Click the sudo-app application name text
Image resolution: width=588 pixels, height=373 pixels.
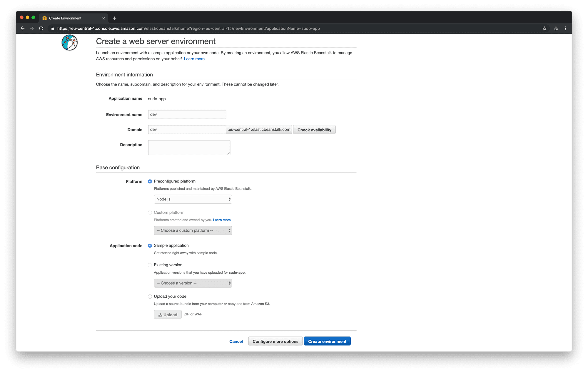pos(157,99)
